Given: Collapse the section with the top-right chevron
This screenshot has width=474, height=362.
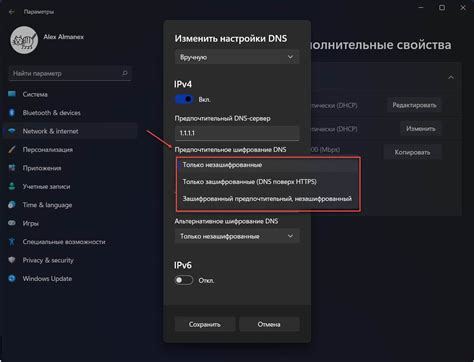Looking at the screenshot, I should pos(451,77).
